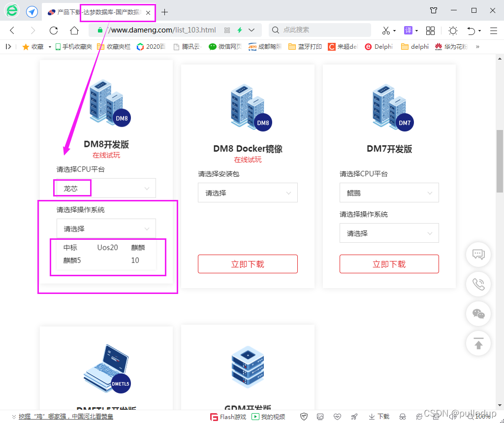Reload the current page
The width and height of the screenshot is (504, 423).
54,30
